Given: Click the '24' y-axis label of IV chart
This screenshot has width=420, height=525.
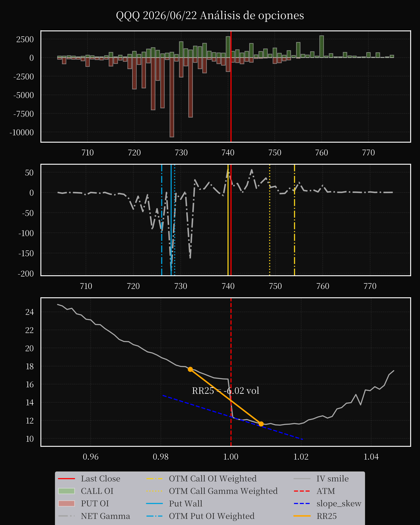Looking at the screenshot, I should 29,312.
